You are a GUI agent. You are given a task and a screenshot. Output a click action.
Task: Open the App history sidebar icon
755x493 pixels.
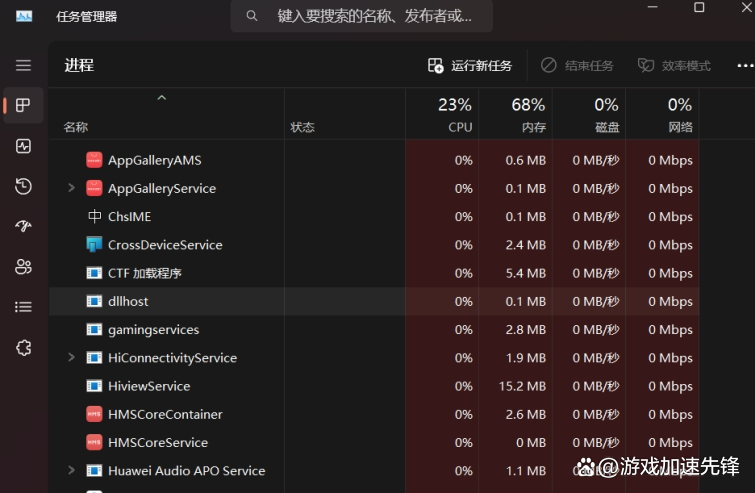tap(23, 186)
